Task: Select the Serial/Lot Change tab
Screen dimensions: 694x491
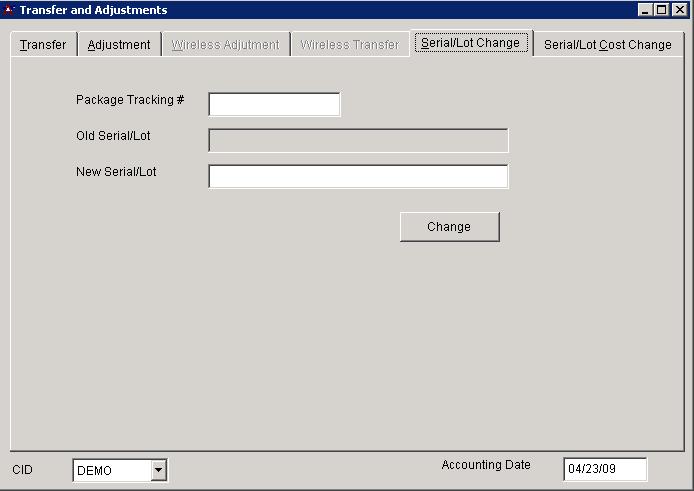Action: pos(470,44)
